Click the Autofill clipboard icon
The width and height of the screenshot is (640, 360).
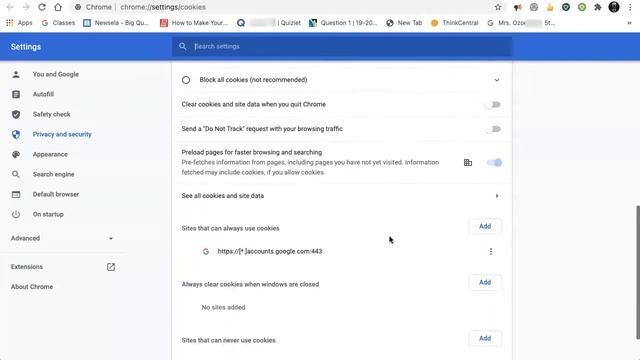(16, 94)
